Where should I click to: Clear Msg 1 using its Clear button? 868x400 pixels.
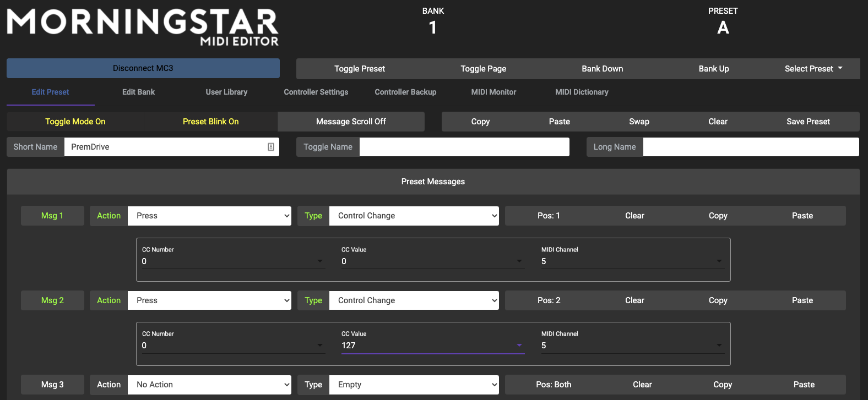tap(634, 216)
